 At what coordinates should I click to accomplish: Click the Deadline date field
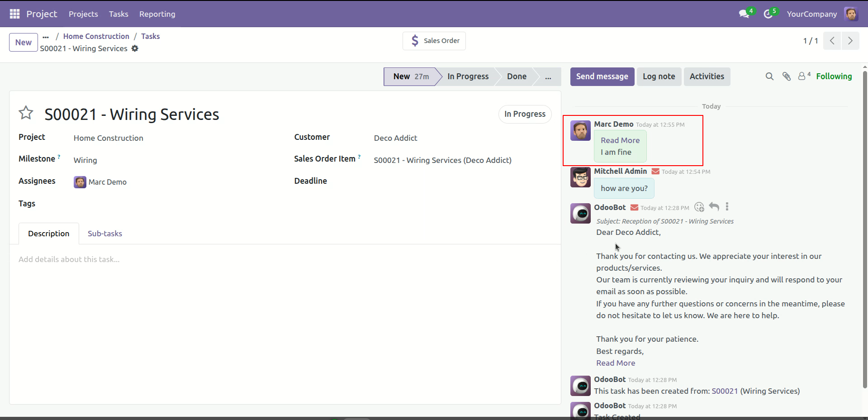(x=463, y=181)
